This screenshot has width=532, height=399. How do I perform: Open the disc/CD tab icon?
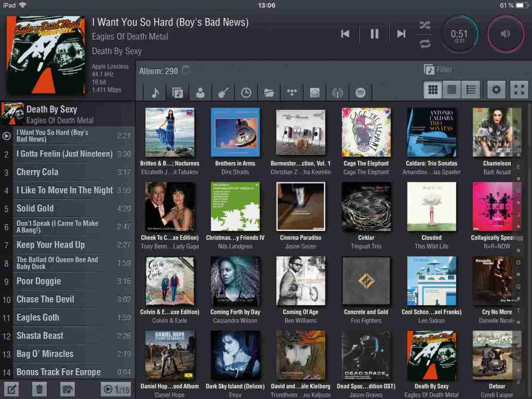click(x=315, y=92)
